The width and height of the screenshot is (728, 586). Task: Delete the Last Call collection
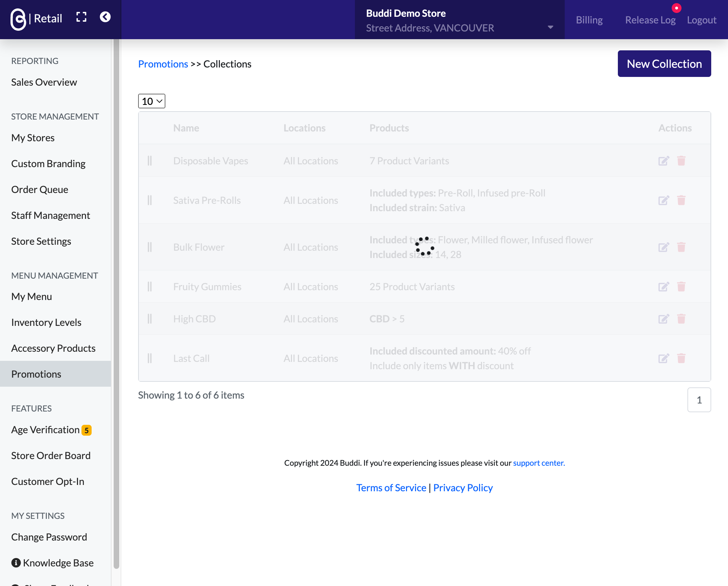[681, 358]
